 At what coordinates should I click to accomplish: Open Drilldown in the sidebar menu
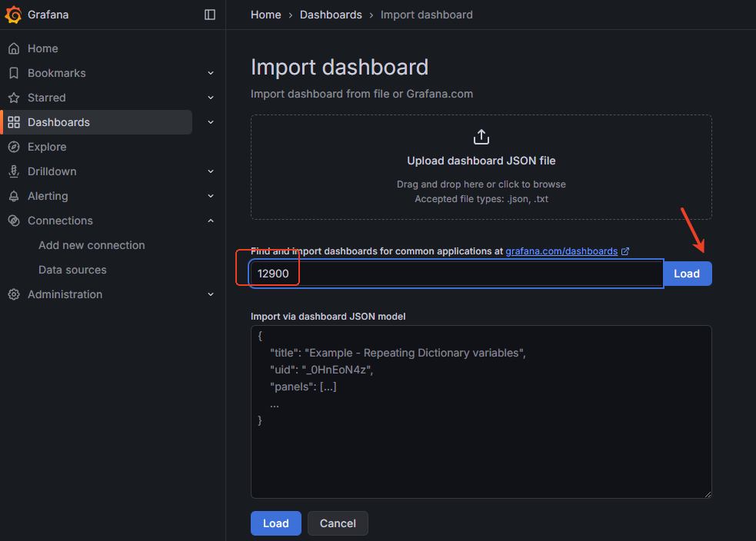[x=52, y=171]
